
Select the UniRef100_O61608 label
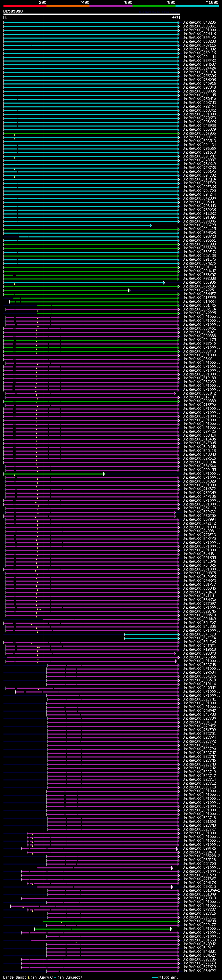(199, 822)
